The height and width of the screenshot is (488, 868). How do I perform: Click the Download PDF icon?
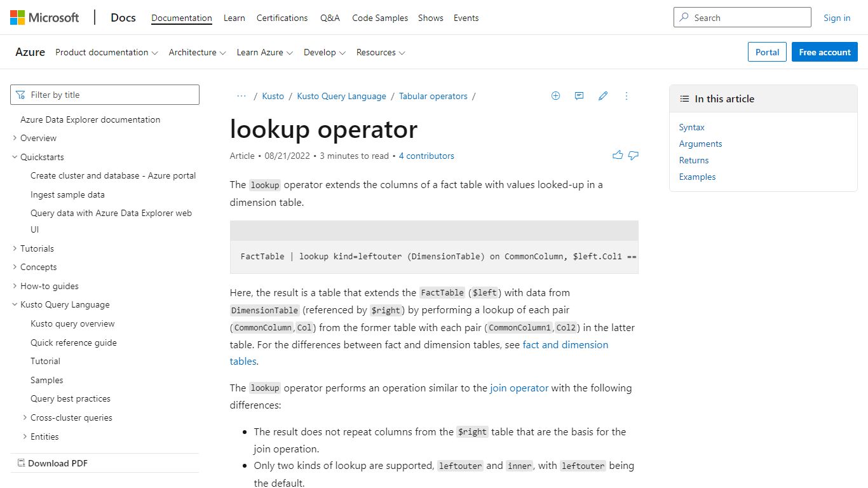click(21, 463)
